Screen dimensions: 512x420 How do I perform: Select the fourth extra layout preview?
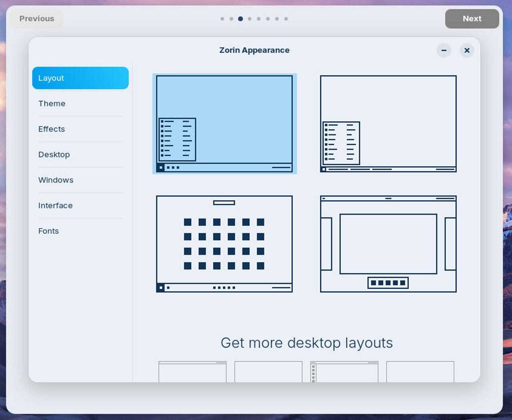(420, 372)
